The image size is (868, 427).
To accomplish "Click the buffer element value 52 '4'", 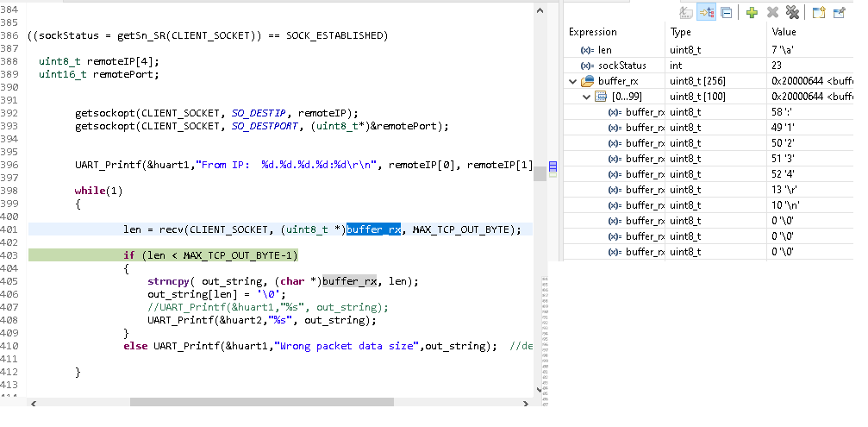I will [783, 174].
